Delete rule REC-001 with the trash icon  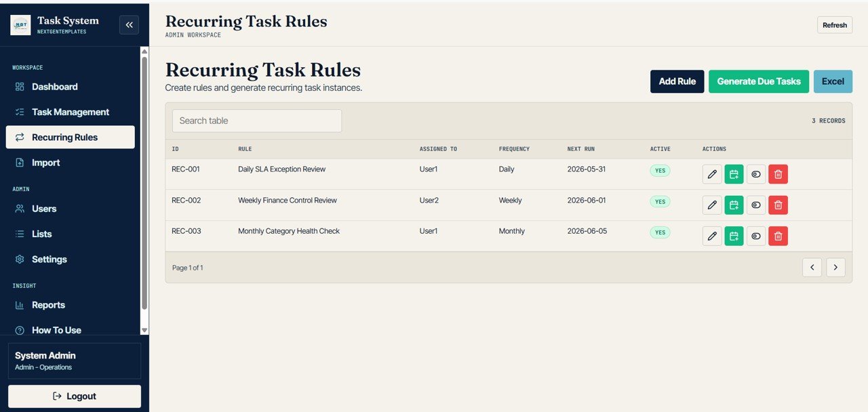click(778, 174)
